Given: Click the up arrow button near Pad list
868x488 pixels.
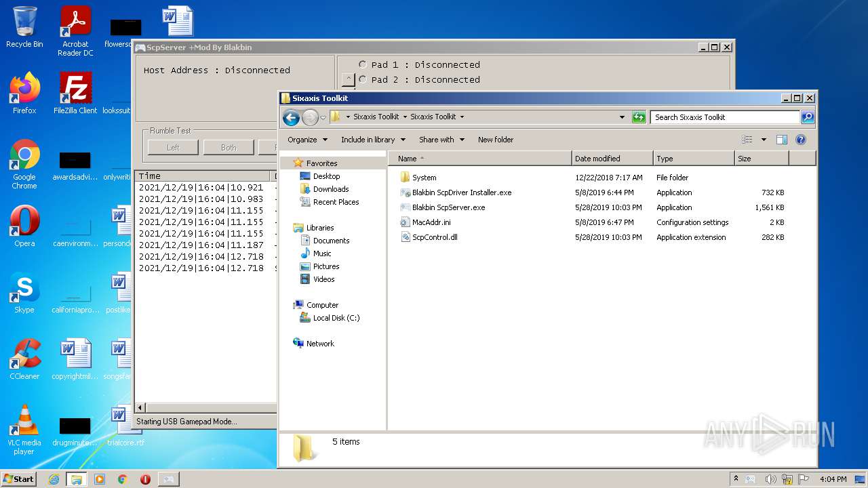Looking at the screenshot, I should 348,80.
